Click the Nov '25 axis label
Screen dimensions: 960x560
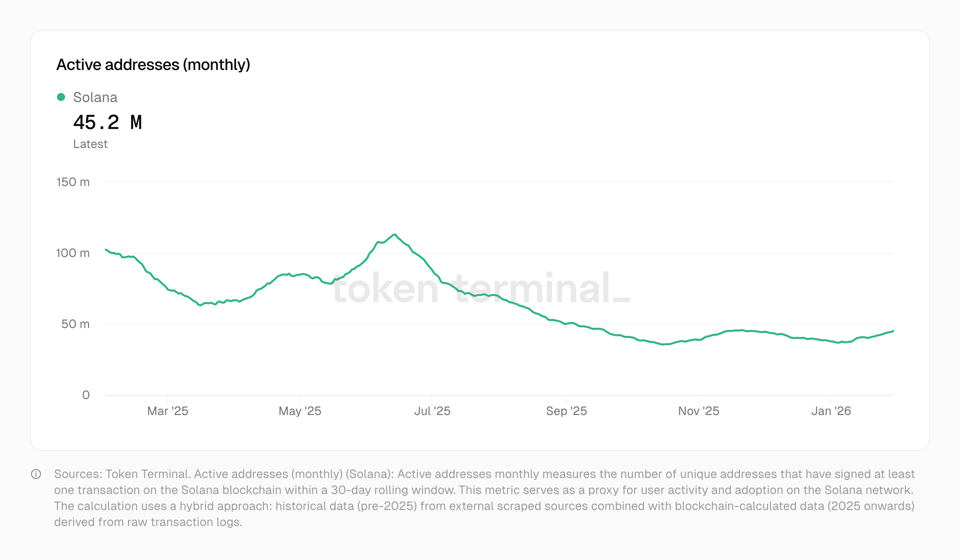tap(698, 411)
